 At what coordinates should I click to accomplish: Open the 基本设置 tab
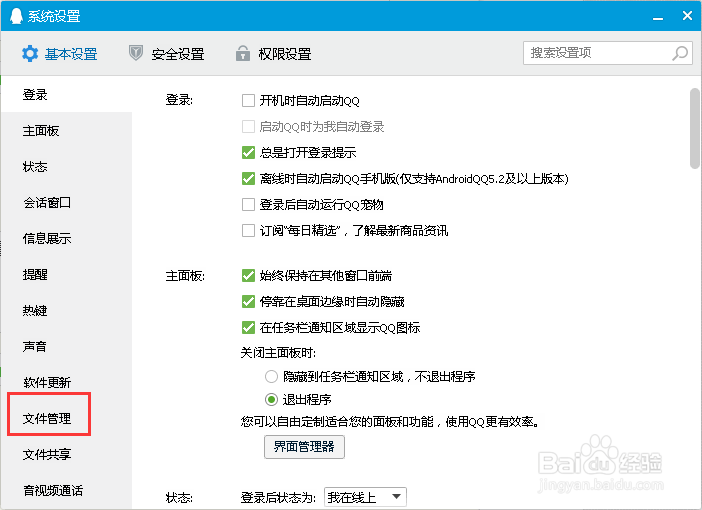pos(60,54)
